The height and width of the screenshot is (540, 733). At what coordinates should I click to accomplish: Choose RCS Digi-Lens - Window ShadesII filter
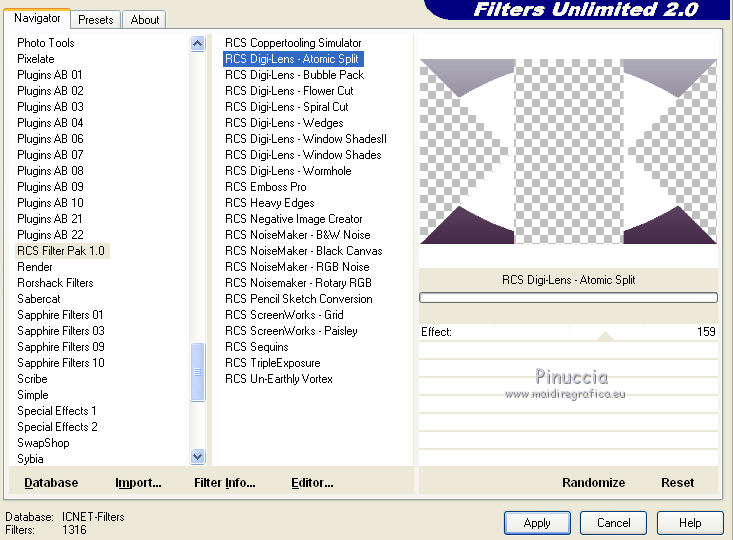pos(306,139)
